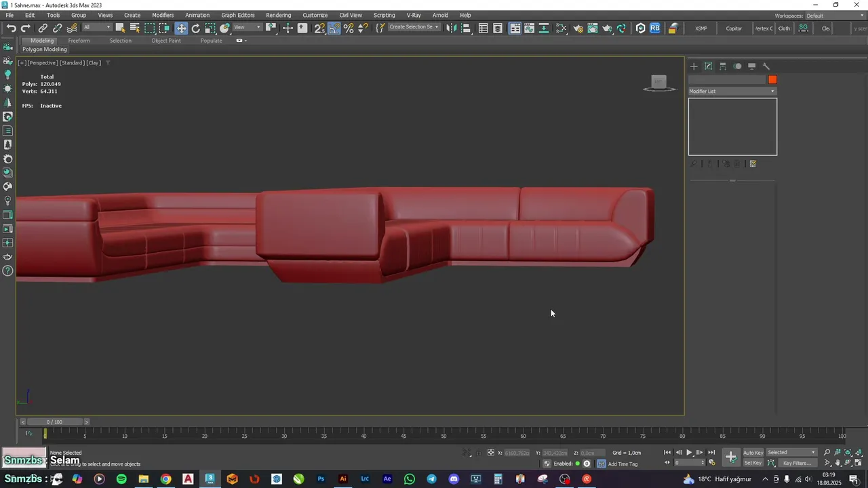This screenshot has height=488, width=868.
Task: Click the Mirror tool icon
Action: coord(452,28)
